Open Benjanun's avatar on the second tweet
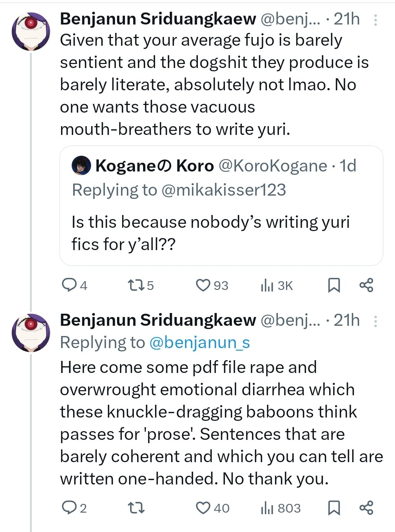 tap(31, 332)
